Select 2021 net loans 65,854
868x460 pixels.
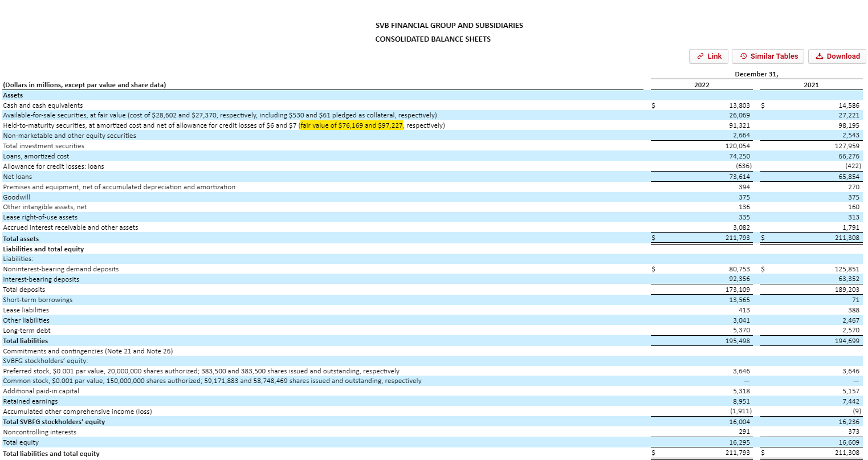[x=849, y=177]
